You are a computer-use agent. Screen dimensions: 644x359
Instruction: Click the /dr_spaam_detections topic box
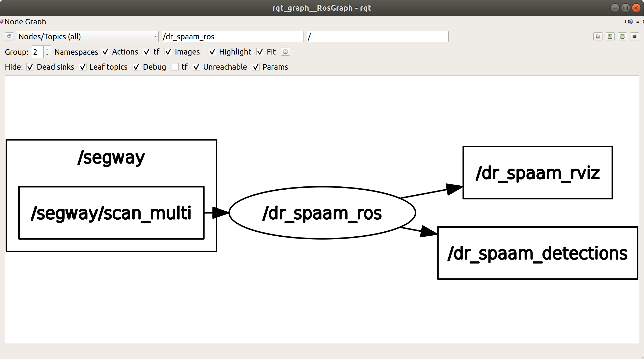click(x=538, y=253)
